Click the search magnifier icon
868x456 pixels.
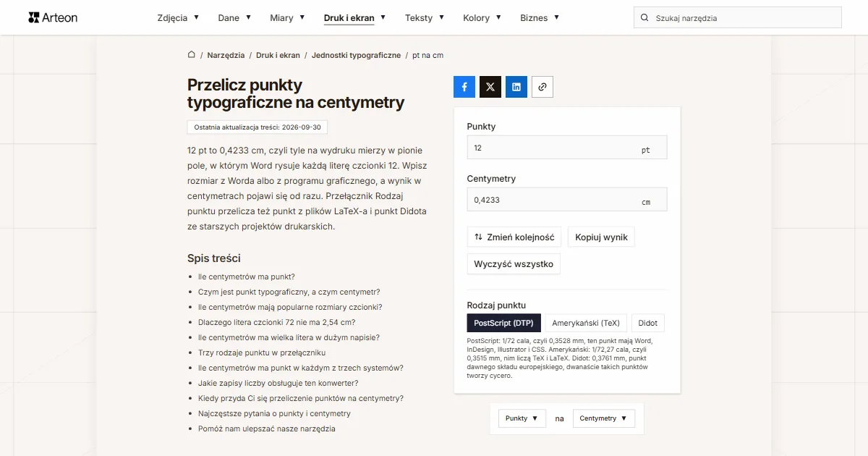[645, 17]
